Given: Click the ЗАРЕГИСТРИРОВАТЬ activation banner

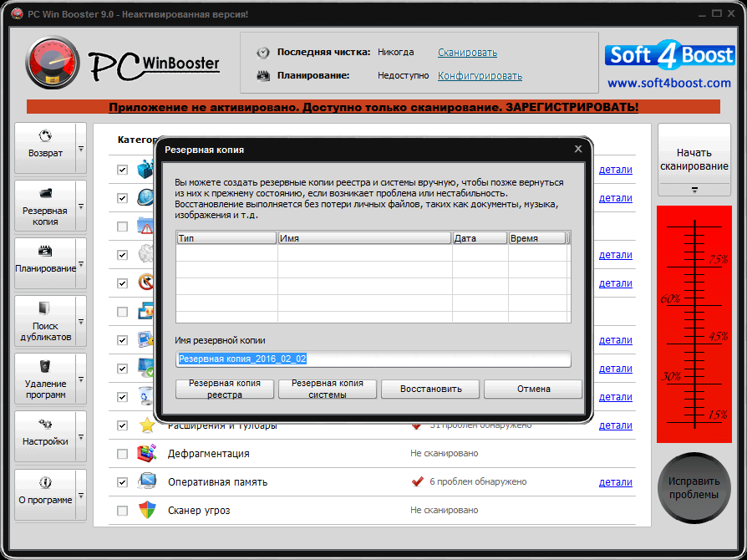Looking at the screenshot, I should (x=373, y=107).
